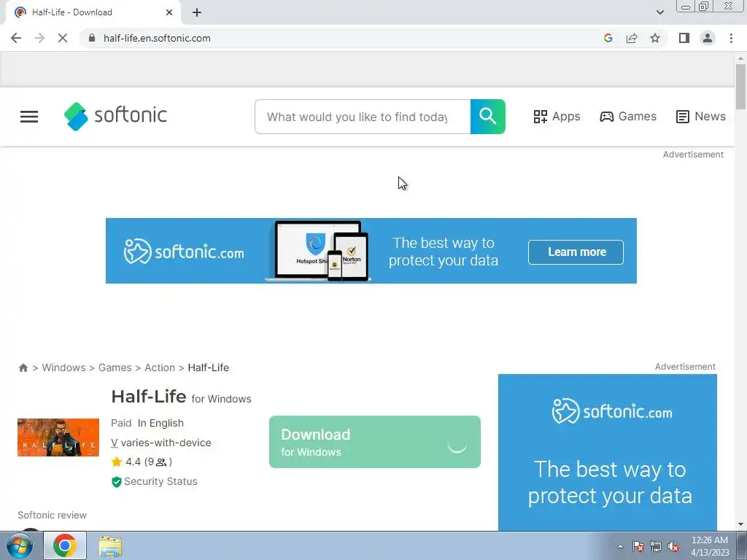Select the Half-Life - Download tab
Viewport: 747px width, 560px height.
(93, 12)
